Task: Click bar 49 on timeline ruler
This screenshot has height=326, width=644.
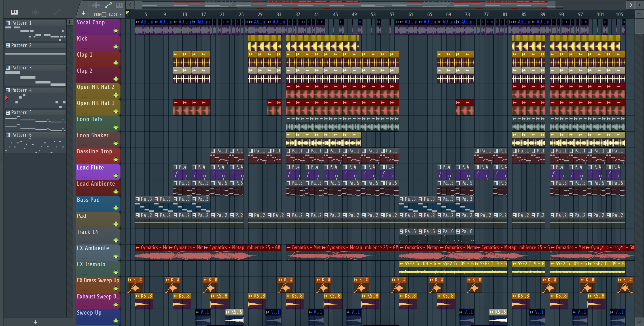Action: click(x=354, y=15)
